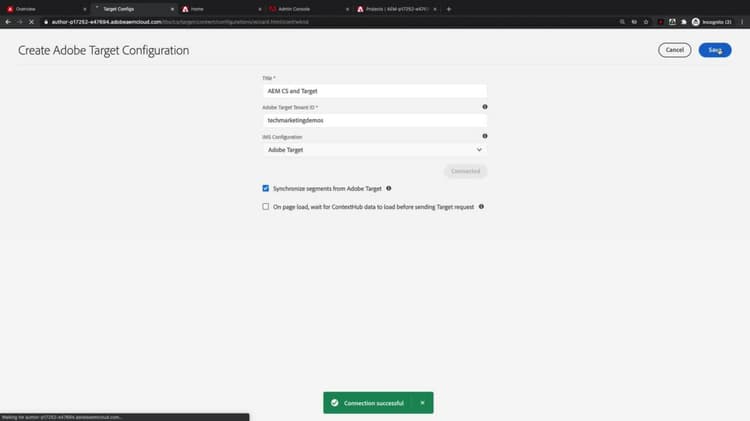Dismiss the Connection successful notification
Screen dimensions: 750x421
tap(422, 403)
